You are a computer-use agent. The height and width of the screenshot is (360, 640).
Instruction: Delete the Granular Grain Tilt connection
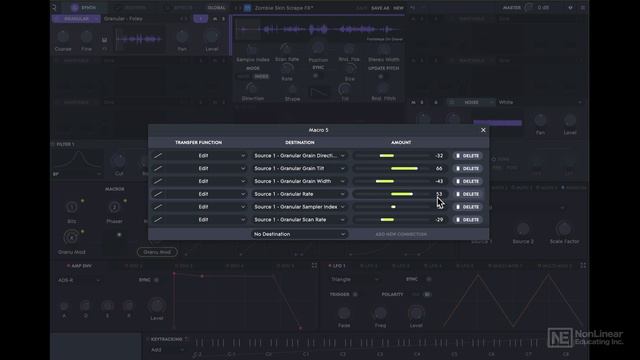coord(467,168)
